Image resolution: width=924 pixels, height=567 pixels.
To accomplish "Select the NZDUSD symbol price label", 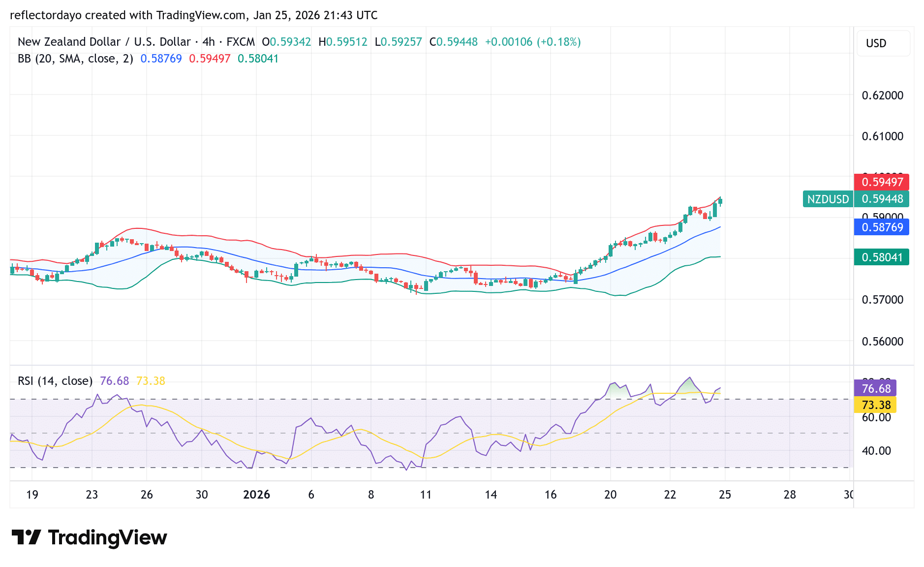I will coord(828,199).
